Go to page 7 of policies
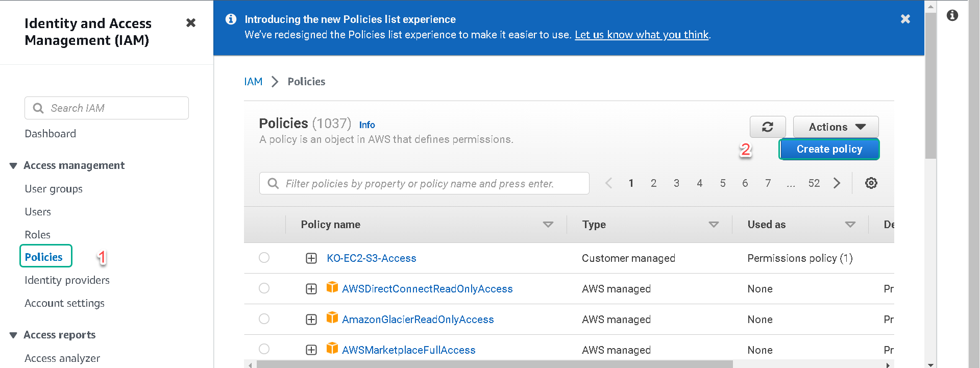This screenshot has height=368, width=980. click(x=768, y=183)
